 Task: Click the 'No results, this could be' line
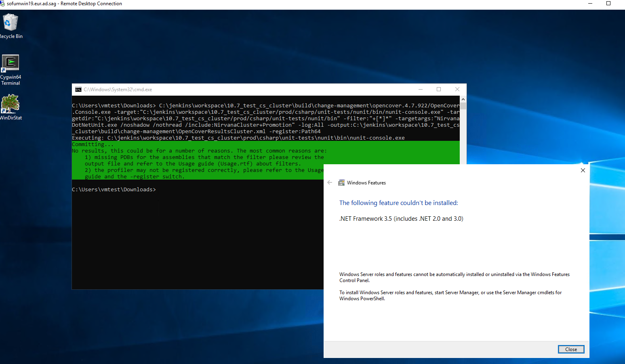pyautogui.click(x=199, y=151)
